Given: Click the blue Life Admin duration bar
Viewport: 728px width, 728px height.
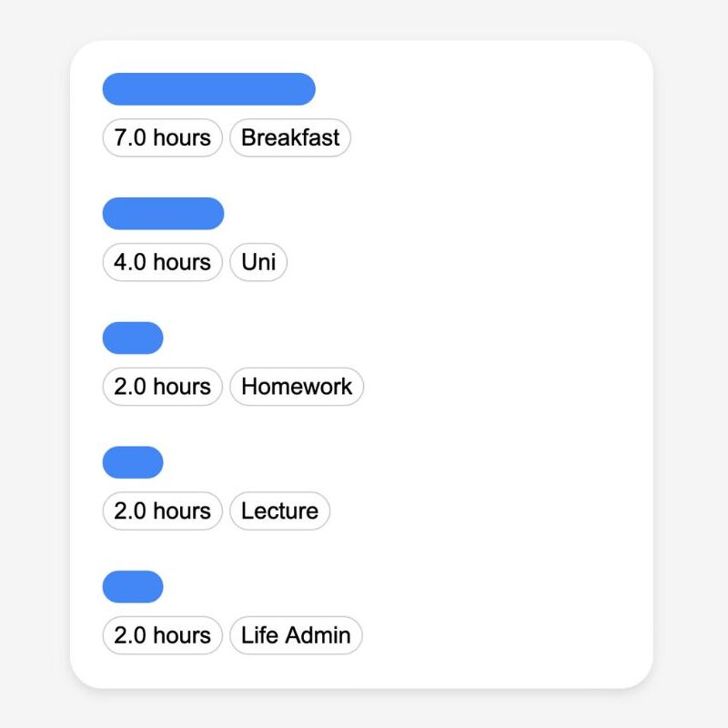Looking at the screenshot, I should (133, 587).
